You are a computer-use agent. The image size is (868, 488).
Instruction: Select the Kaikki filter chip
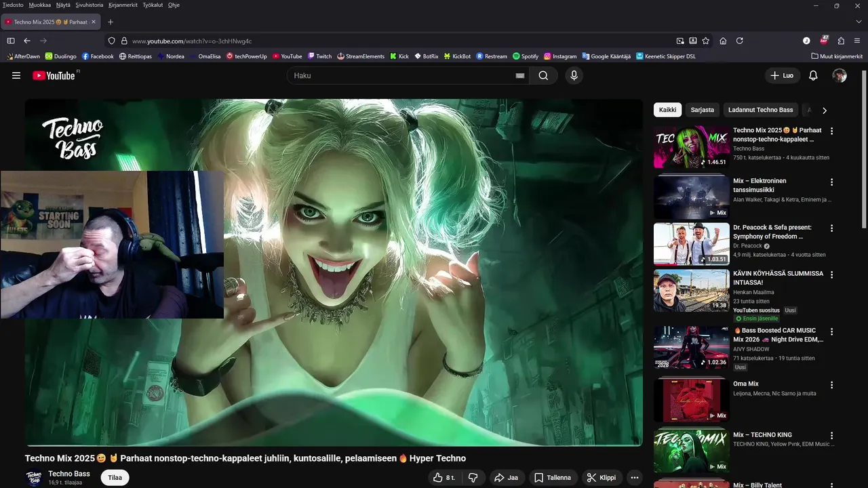[667, 110]
